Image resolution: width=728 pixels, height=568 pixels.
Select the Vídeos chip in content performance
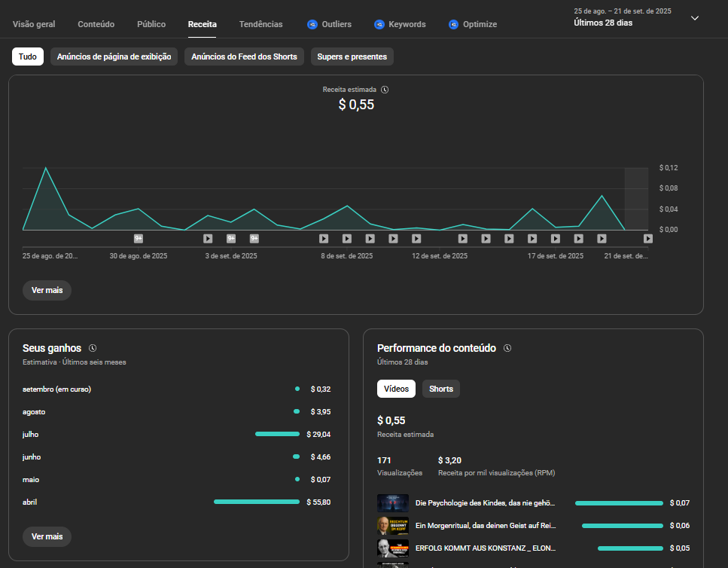pyautogui.click(x=396, y=389)
